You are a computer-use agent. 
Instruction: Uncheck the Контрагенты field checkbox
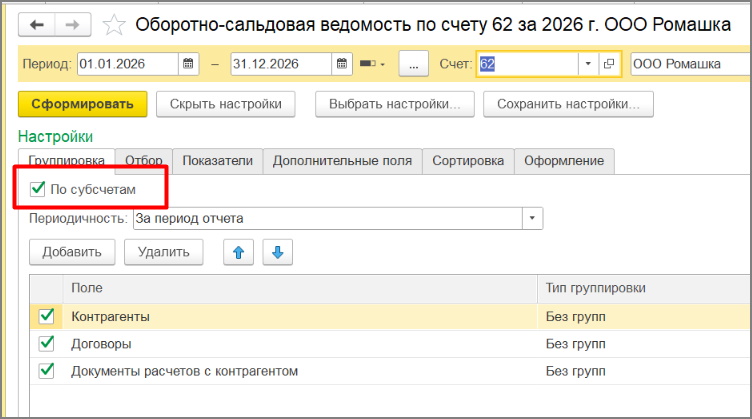[46, 317]
